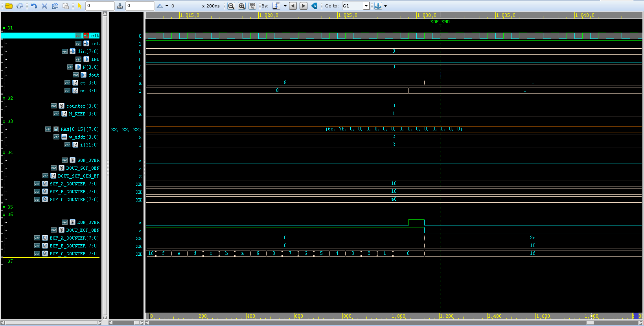Select the EOF_C_COUNTER[7:0] signal
Image resolution: width=644 pixels, height=326 pixels.
[x=74, y=254]
